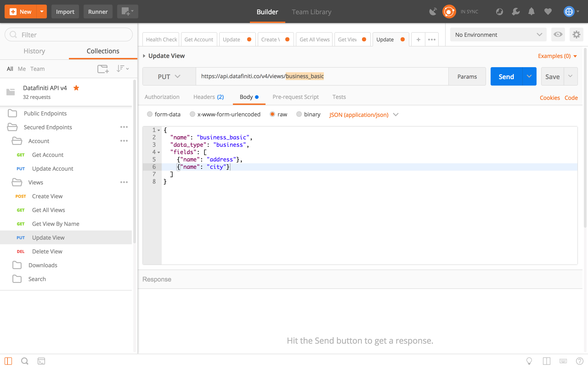Open the tab options ellipsis menu
Image resolution: width=588 pixels, height=368 pixels.
[x=432, y=39]
